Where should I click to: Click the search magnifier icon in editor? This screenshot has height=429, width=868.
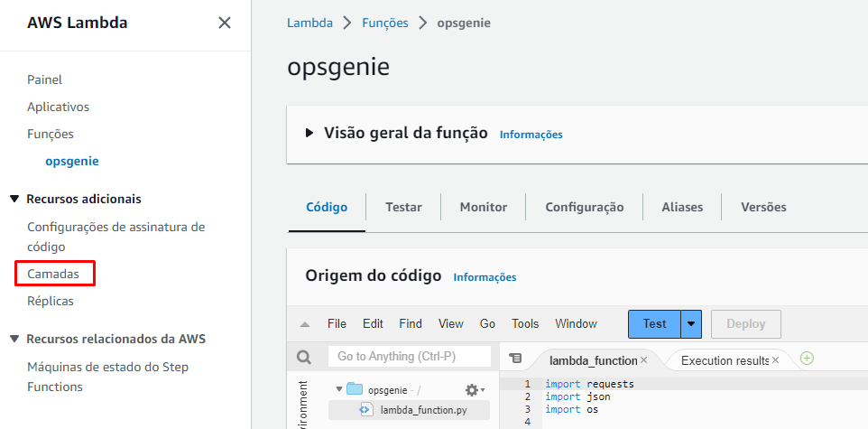pos(304,357)
